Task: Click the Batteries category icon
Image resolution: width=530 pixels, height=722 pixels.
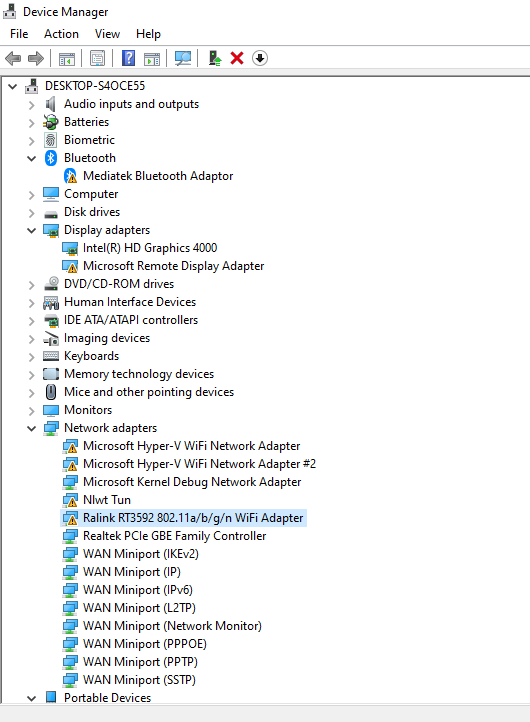Action: [51, 122]
